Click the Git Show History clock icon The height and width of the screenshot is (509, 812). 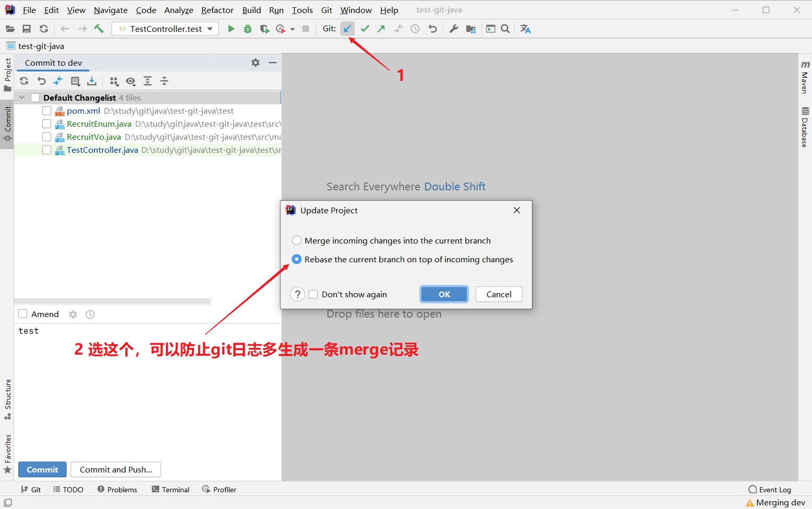[415, 29]
